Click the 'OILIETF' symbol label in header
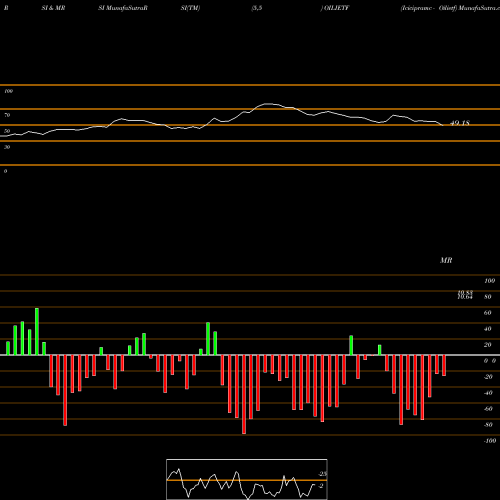This screenshot has width=500, height=500. pyautogui.click(x=336, y=8)
